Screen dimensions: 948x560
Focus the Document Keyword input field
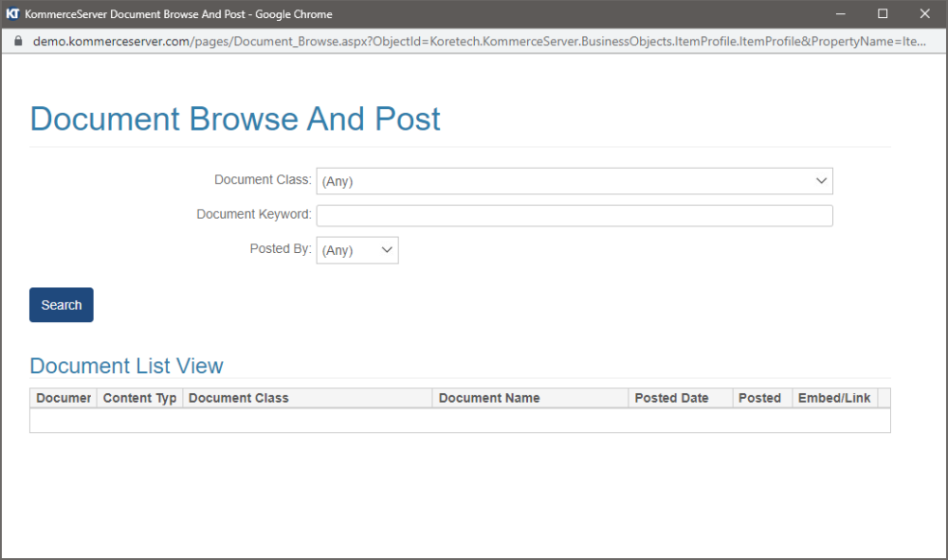(x=574, y=216)
